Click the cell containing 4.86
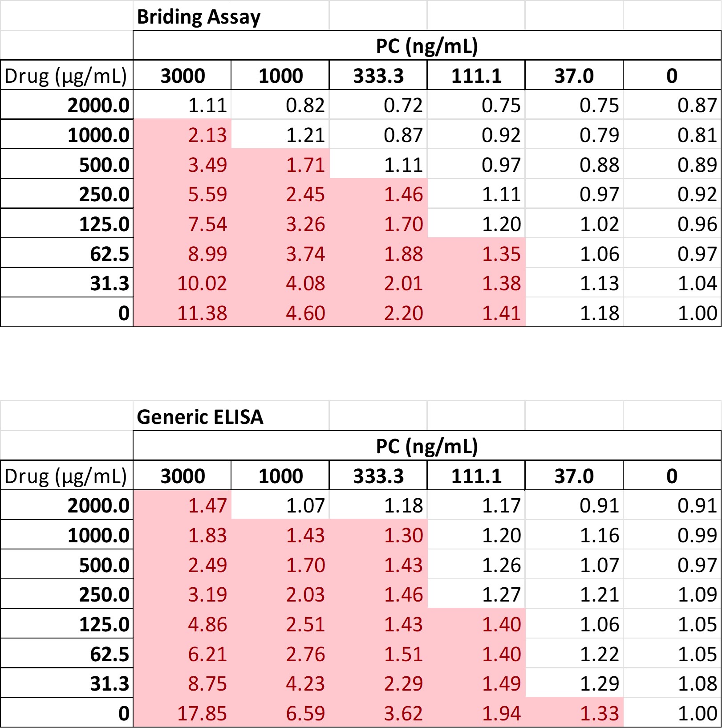This screenshot has width=722, height=728. [207, 624]
